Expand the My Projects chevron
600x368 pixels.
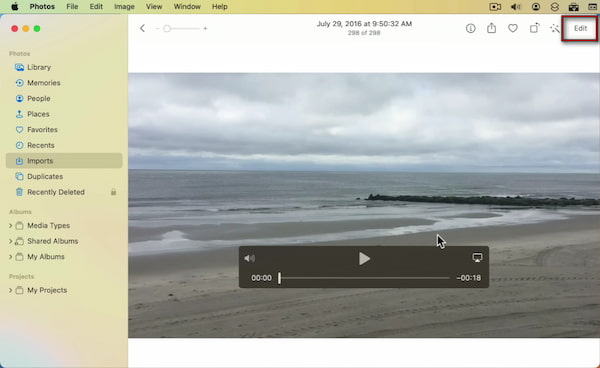pyautogui.click(x=10, y=290)
